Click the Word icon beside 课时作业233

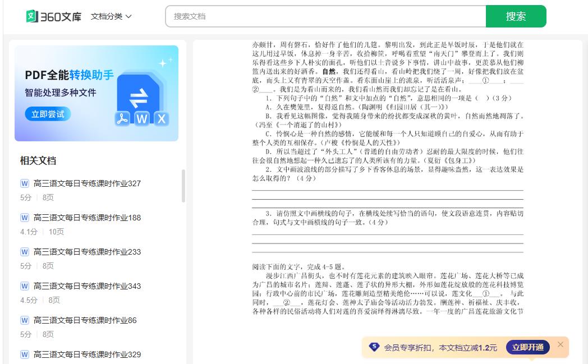pos(25,251)
